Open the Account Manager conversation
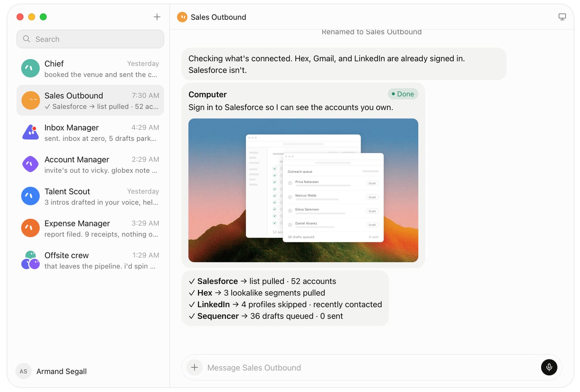The height and width of the screenshot is (392, 580). [90, 164]
